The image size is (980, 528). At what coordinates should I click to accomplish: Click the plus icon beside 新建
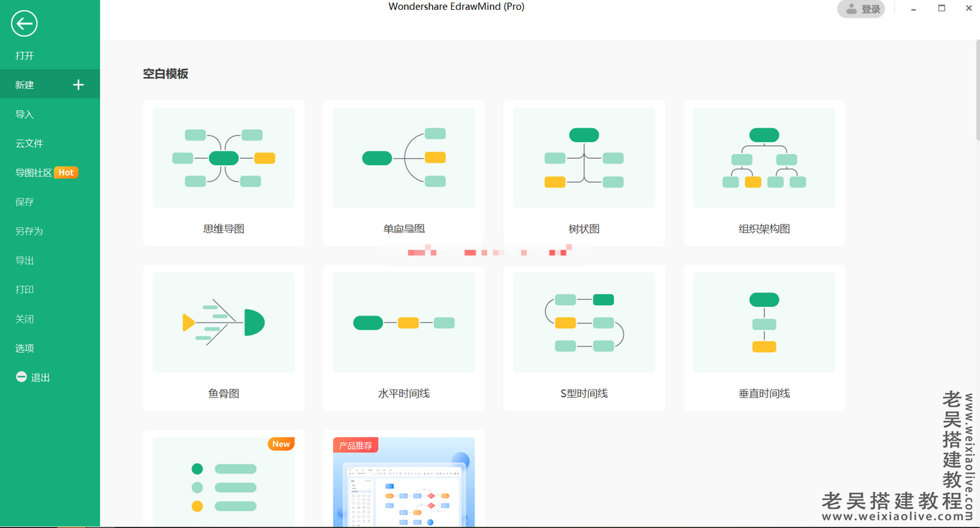pyautogui.click(x=78, y=85)
